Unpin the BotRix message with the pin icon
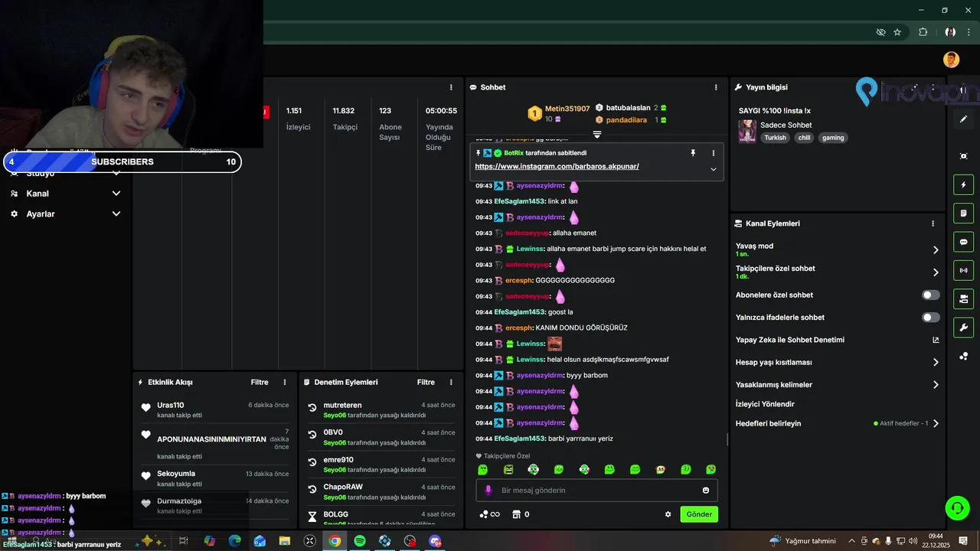Image resolution: width=980 pixels, height=551 pixels. [693, 153]
